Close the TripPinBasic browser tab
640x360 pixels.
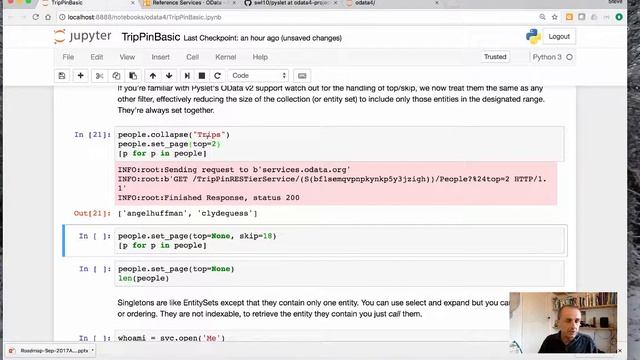coord(133,3)
